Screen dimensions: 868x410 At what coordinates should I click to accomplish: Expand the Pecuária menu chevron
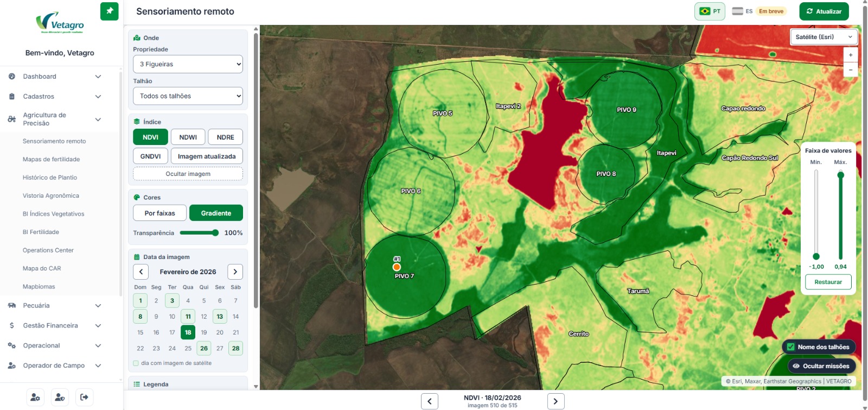coord(98,306)
